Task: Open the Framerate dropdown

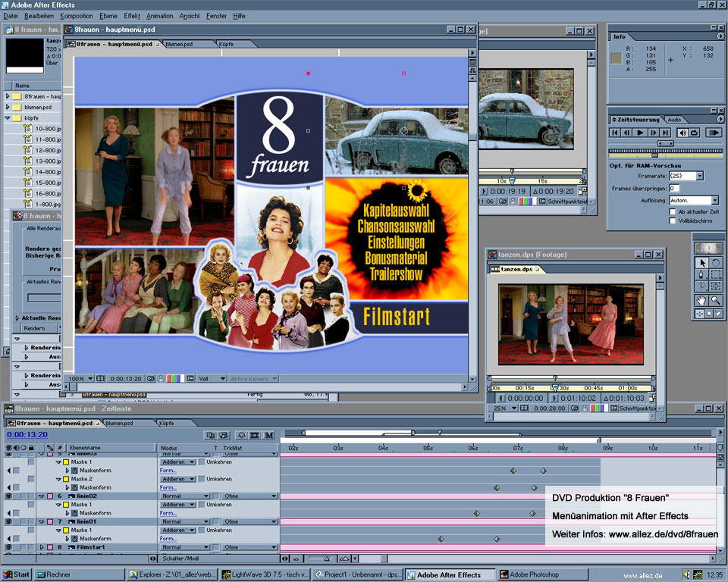Action: pos(700,176)
